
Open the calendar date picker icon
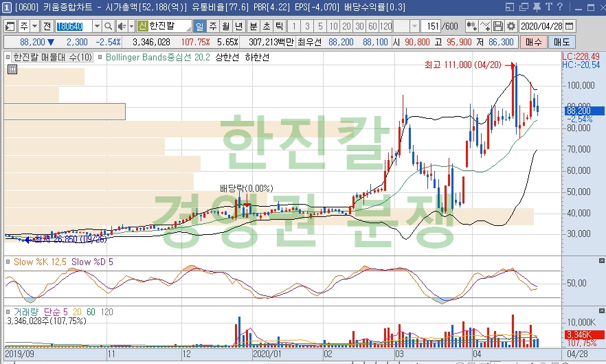(570, 26)
